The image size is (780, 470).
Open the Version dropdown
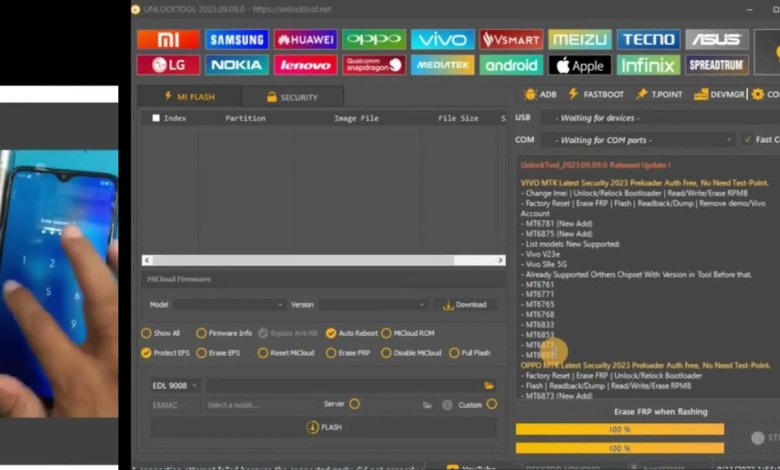373,304
